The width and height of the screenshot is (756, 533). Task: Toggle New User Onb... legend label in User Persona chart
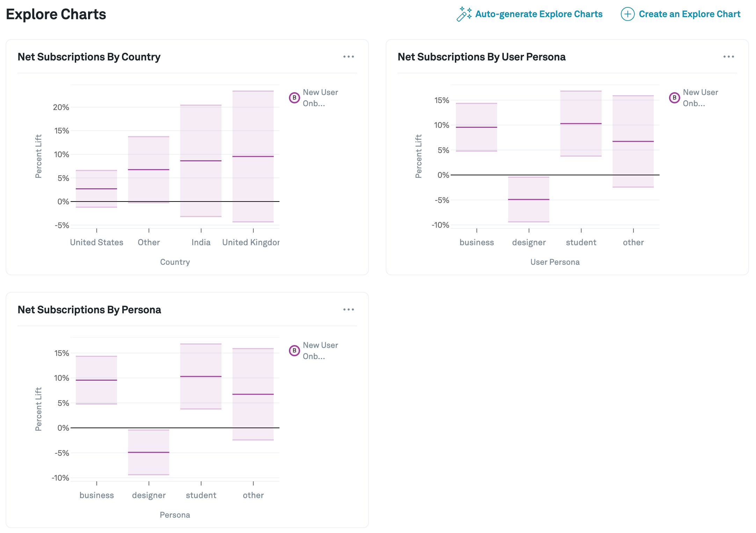click(700, 98)
